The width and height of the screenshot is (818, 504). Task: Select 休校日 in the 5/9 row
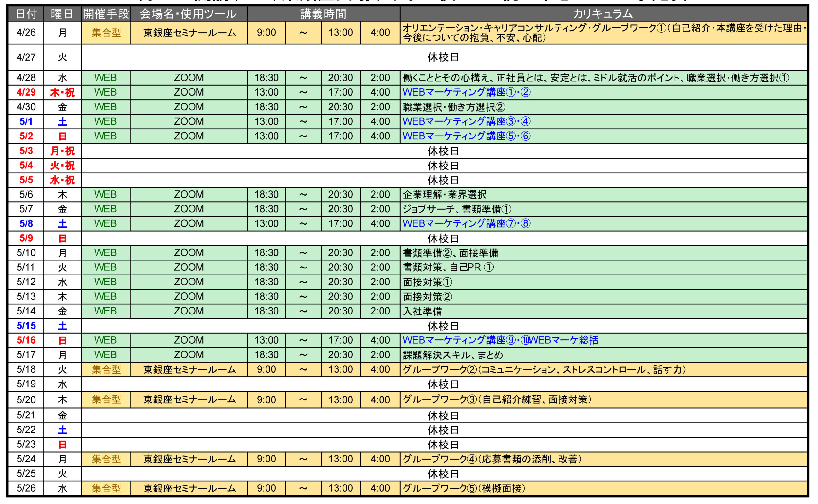[x=443, y=238]
